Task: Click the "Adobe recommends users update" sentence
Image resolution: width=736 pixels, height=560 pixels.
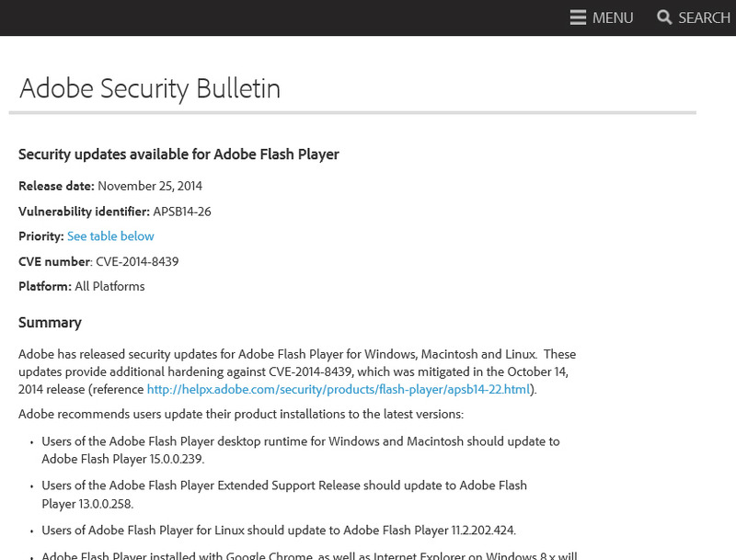Action: coord(241,414)
